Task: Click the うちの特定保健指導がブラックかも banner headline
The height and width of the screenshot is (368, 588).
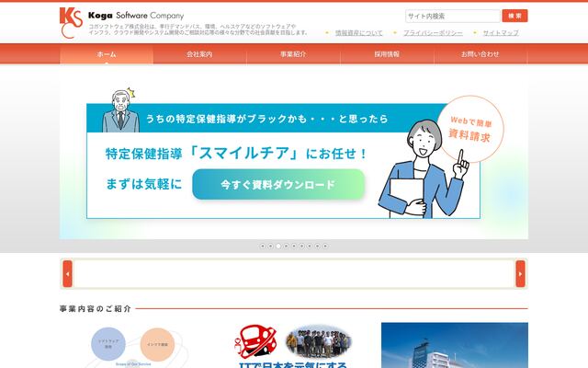Action: point(266,119)
